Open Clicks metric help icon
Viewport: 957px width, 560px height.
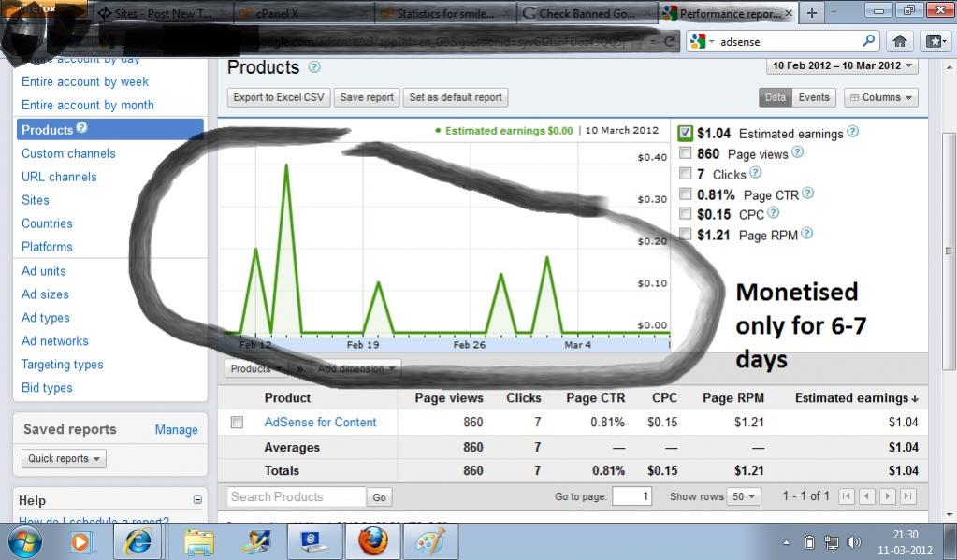point(756,173)
